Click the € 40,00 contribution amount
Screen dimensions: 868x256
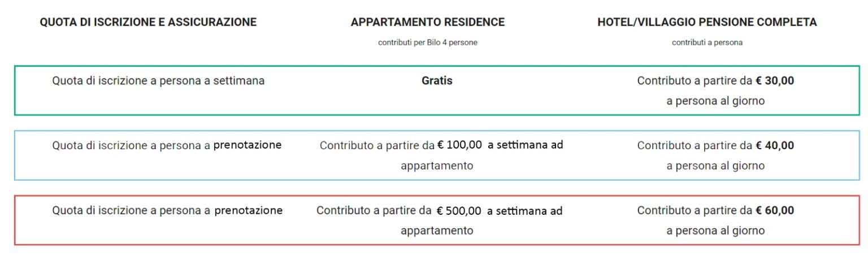(775, 146)
